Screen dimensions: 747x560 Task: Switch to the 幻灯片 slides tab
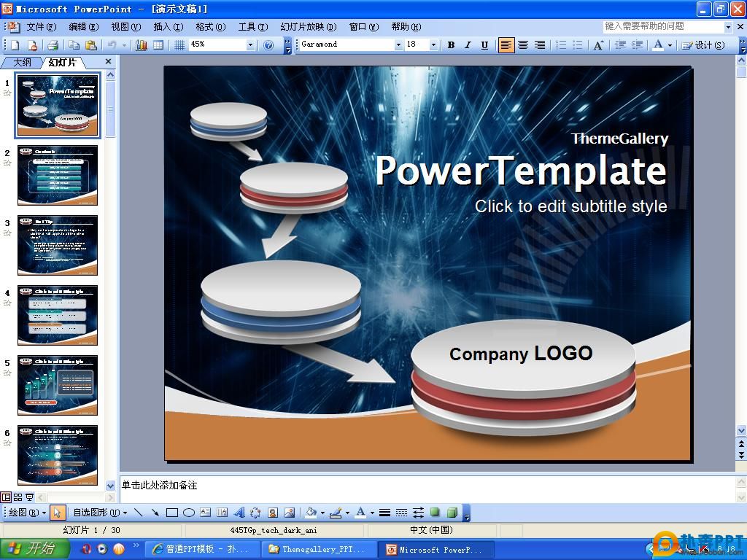pos(63,63)
